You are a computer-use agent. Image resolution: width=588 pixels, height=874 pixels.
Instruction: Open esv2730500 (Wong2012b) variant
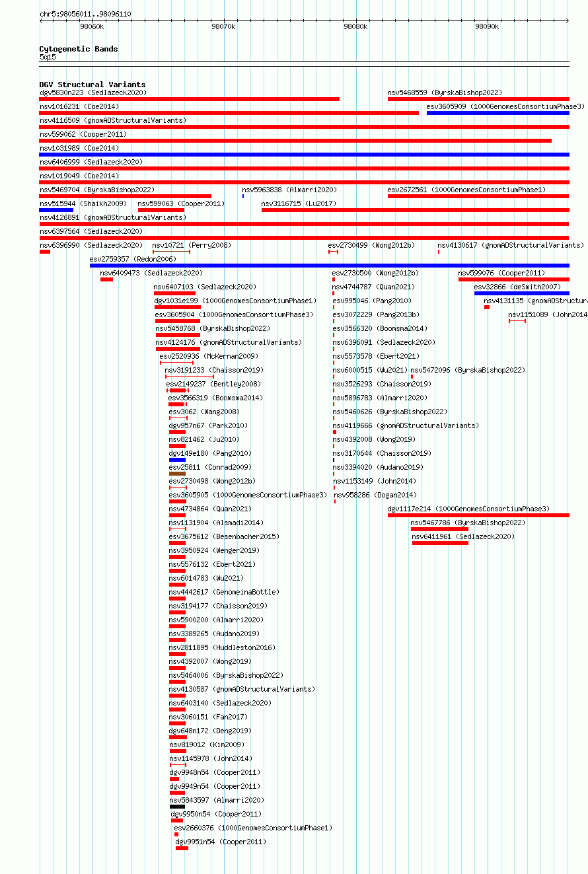click(x=376, y=273)
